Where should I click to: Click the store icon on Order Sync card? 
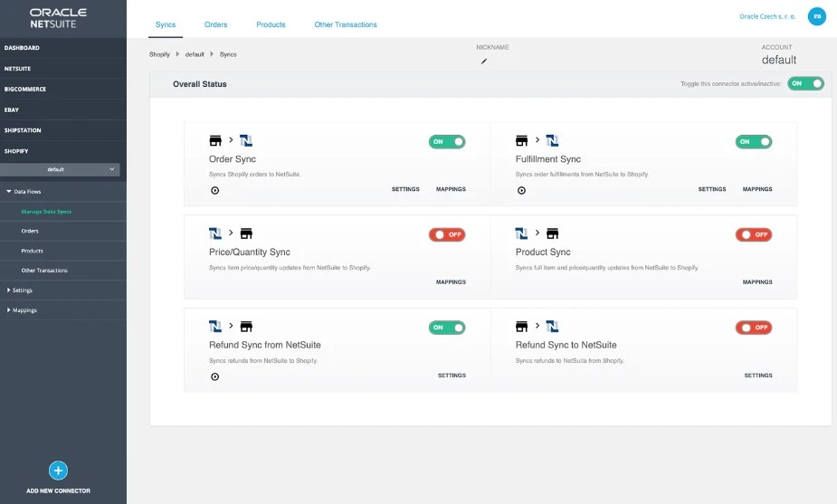tap(215, 140)
